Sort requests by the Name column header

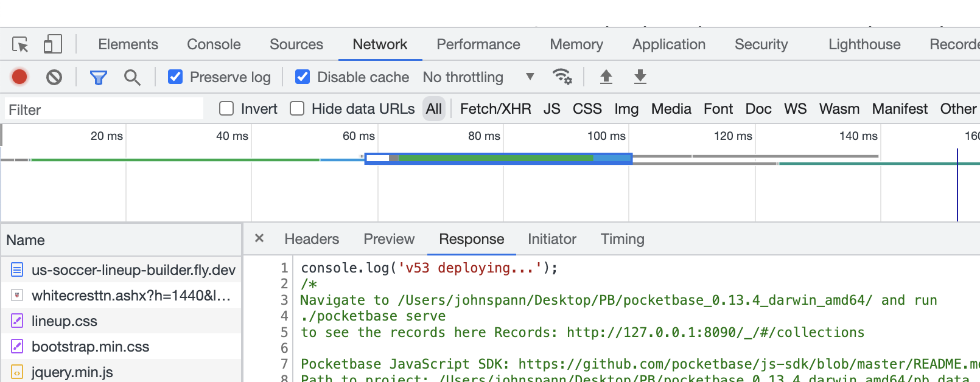[x=121, y=240]
